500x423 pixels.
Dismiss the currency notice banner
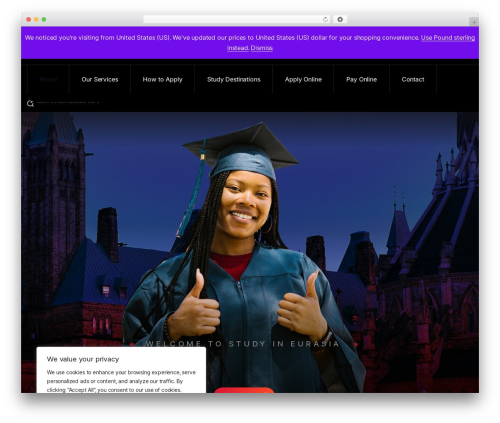coord(262,48)
